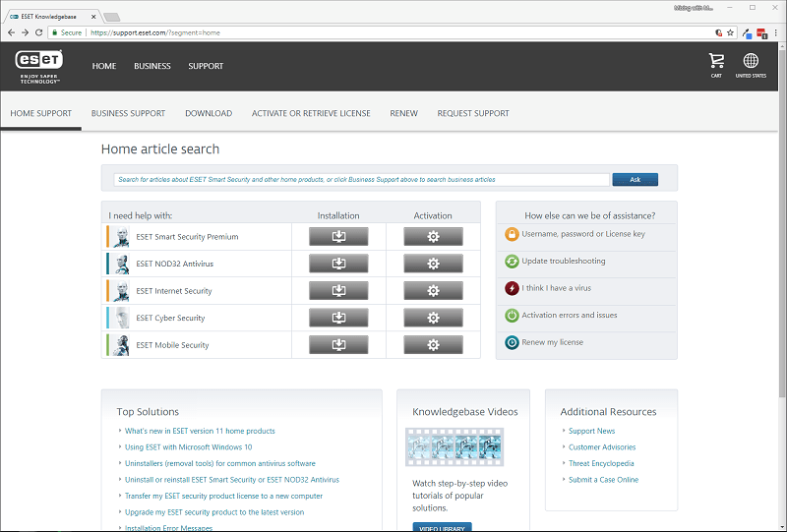This screenshot has width=787, height=532.
Task: Open activation help for ESET Mobile Security
Action: 433,345
